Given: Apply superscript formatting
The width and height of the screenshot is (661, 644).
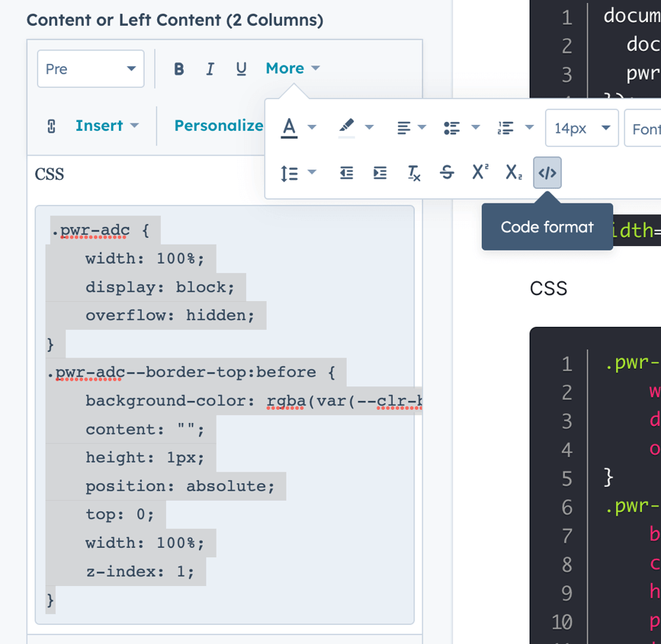Looking at the screenshot, I should click(x=479, y=172).
